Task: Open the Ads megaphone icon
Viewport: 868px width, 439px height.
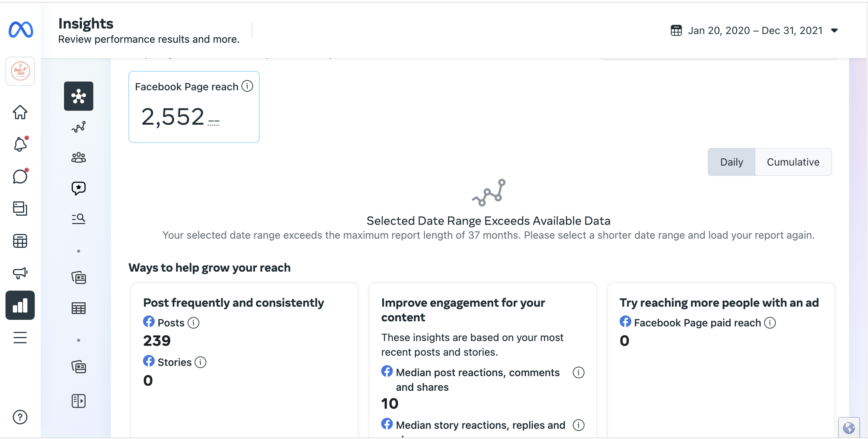Action: click(x=20, y=273)
